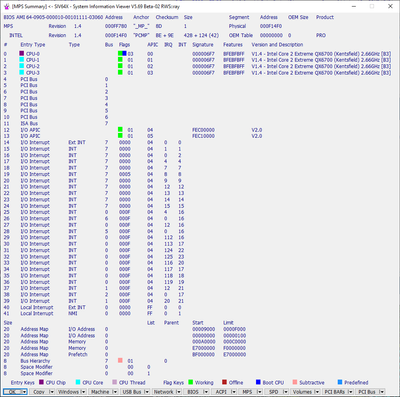Open the PCI Bus section button
Screen dimensions: 400x397
coord(367,392)
